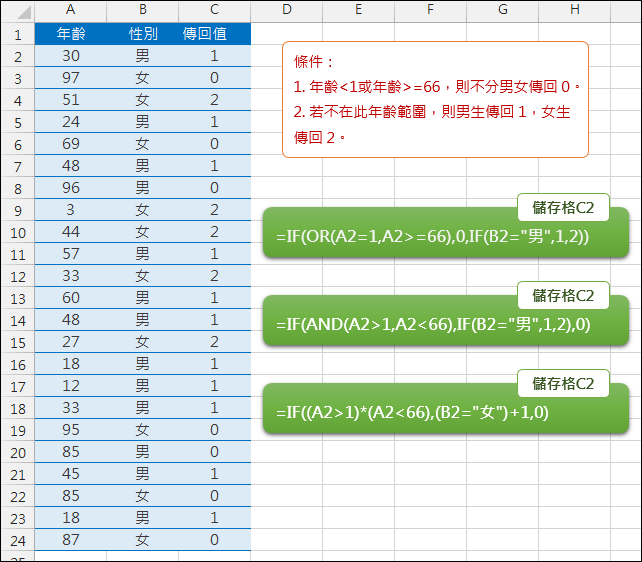This screenshot has height=562, width=642.
Task: Click 儲存格C2 label above OR formula
Action: (563, 208)
